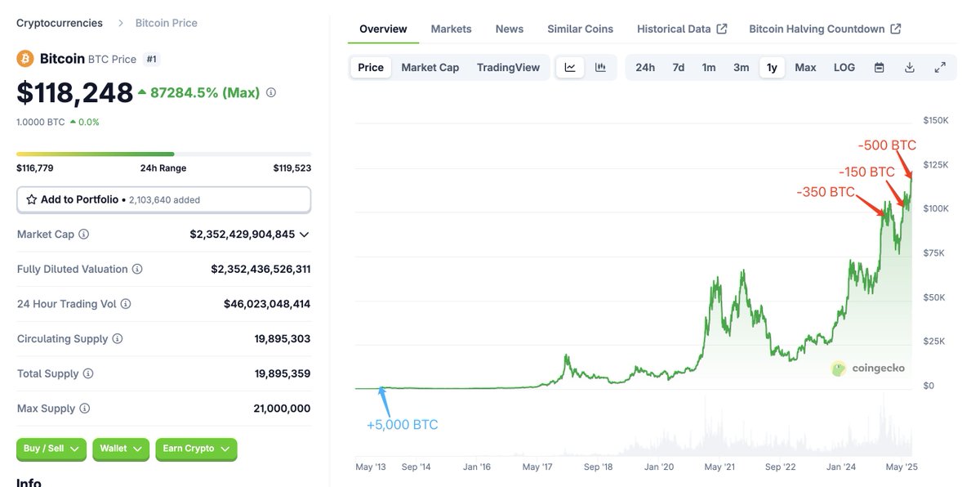Open the Earn Crypto dropdown
The width and height of the screenshot is (980, 487).
[x=196, y=449]
